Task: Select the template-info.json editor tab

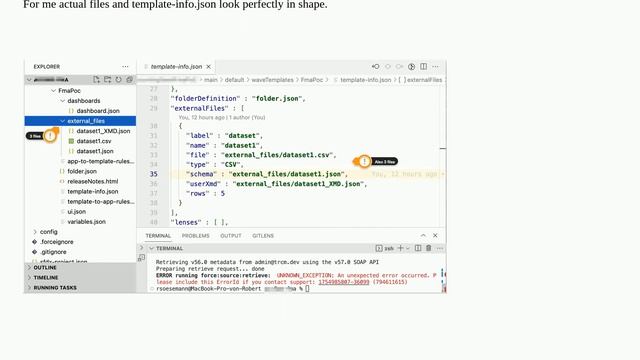Action: 176,67
